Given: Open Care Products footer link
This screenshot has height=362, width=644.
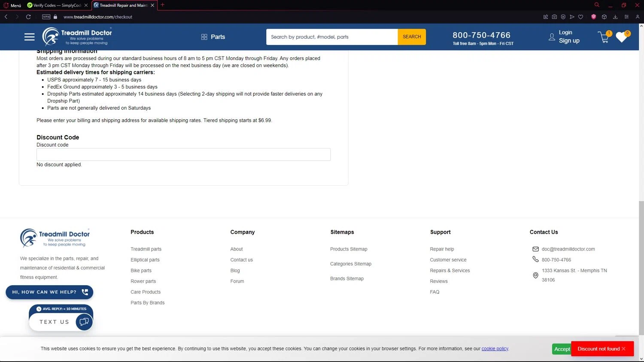Looking at the screenshot, I should [x=146, y=292].
